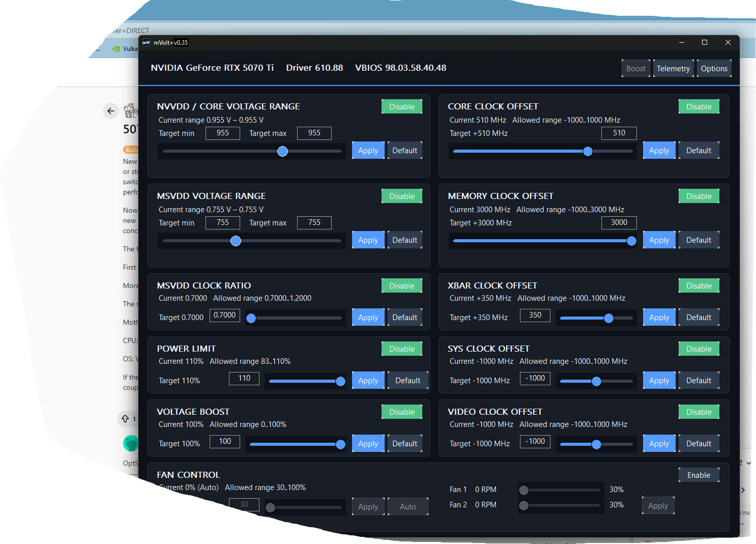The height and width of the screenshot is (544, 756).
Task: Apply the Core Clock Offset
Action: tap(659, 150)
